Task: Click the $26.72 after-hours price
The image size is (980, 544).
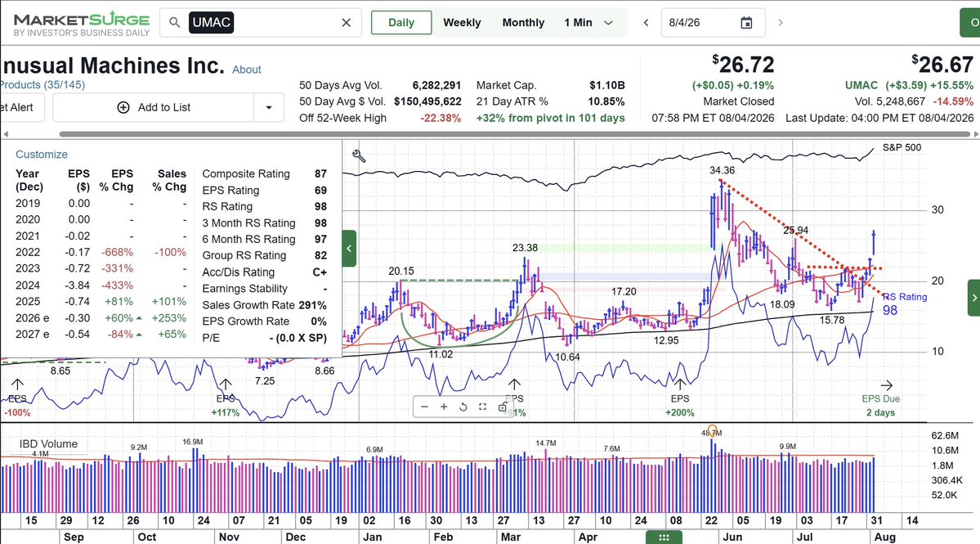Action: tap(743, 65)
